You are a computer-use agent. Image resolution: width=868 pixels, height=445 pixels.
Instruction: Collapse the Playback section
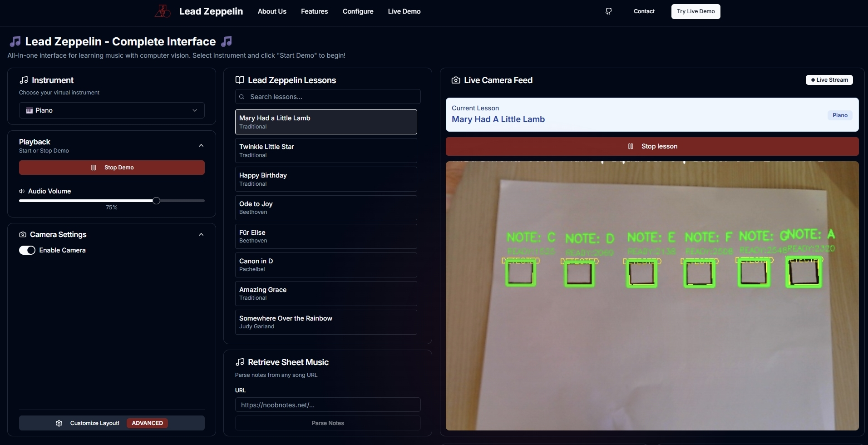(x=201, y=145)
